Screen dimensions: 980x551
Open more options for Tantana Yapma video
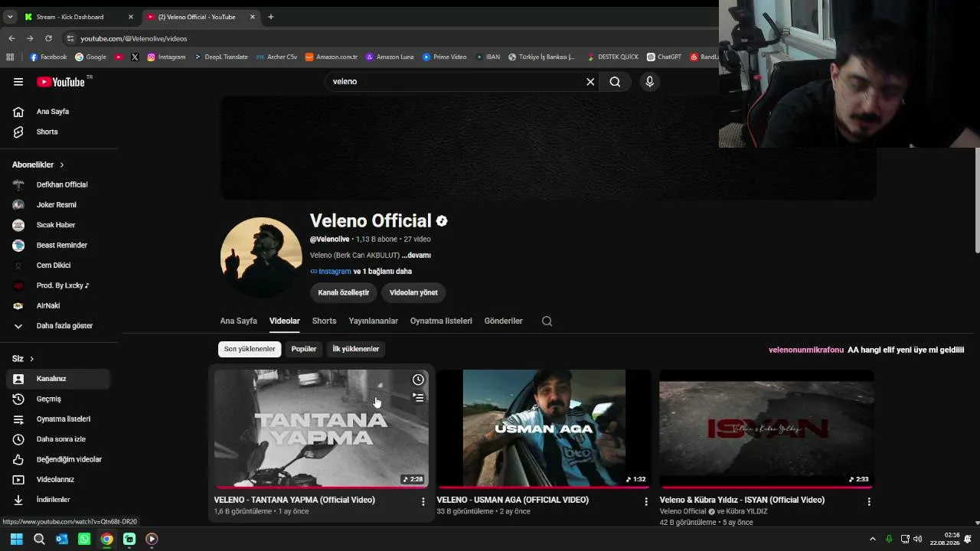pos(423,501)
